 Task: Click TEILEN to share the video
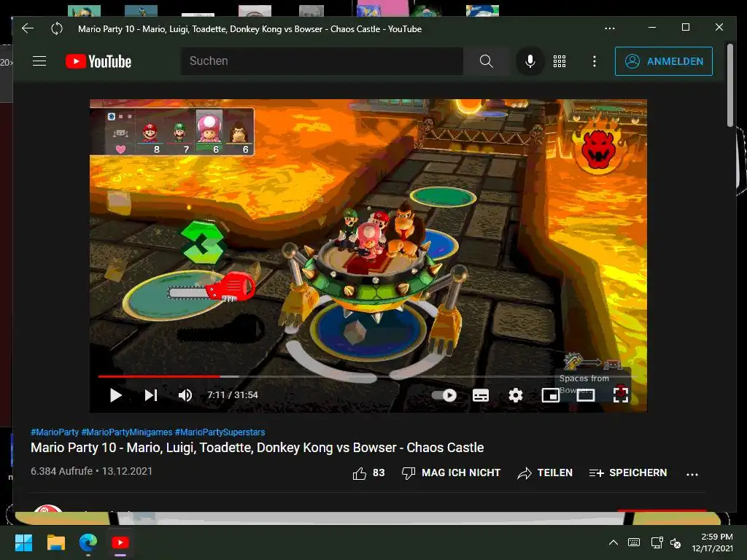coord(545,472)
